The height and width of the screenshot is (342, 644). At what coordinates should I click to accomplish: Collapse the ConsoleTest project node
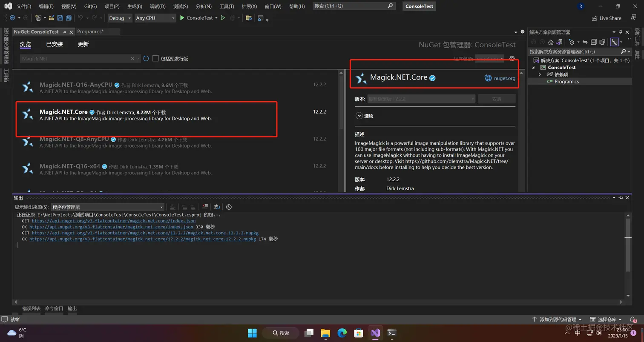(x=533, y=67)
